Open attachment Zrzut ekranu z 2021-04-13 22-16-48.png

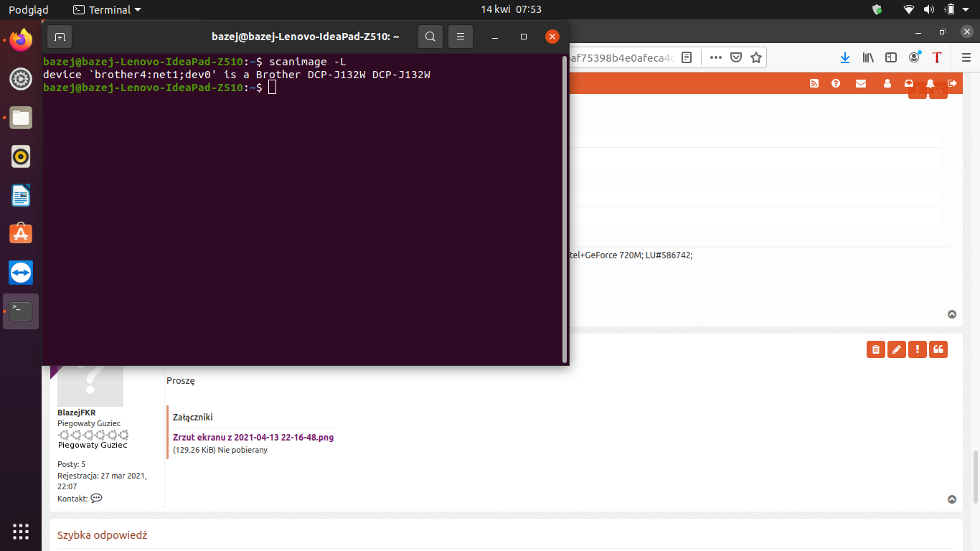click(253, 437)
